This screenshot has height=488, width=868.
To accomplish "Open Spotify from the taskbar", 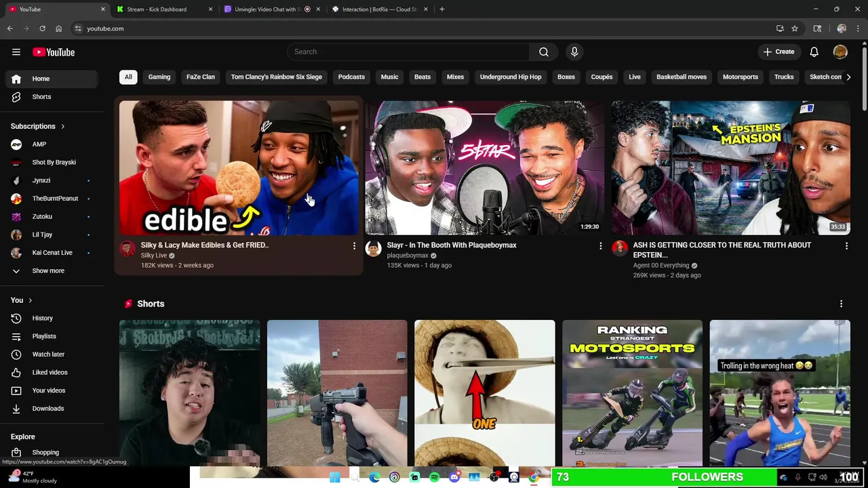I will [x=435, y=477].
